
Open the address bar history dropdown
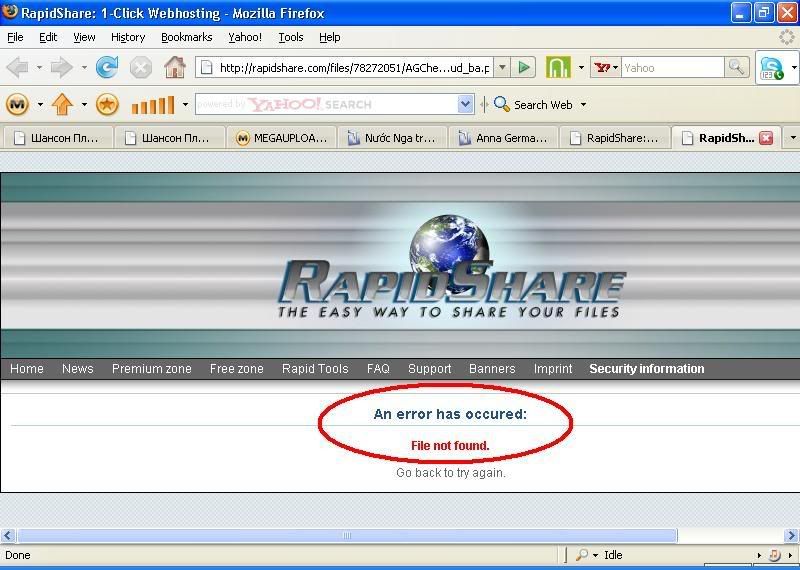pyautogui.click(x=502, y=68)
